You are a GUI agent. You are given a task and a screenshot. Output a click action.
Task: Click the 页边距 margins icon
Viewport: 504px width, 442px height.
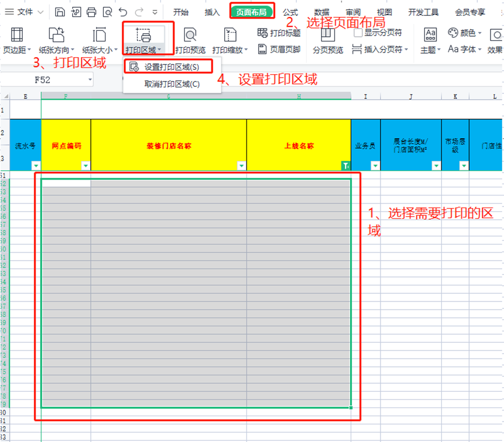pyautogui.click(x=17, y=35)
